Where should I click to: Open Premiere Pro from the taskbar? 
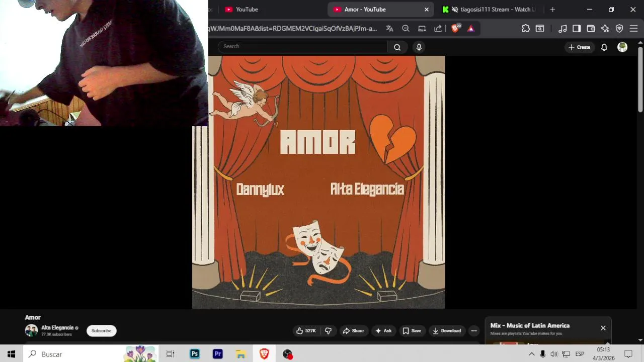(x=217, y=354)
